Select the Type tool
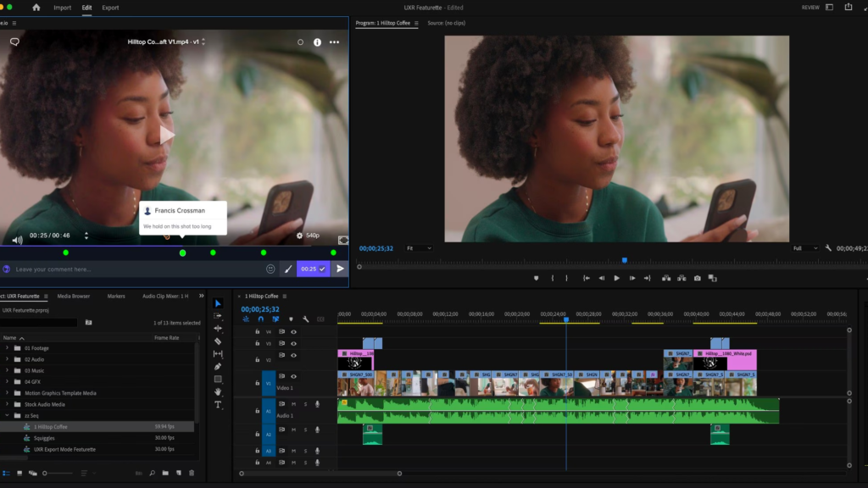Screen dimensions: 868x488 pos(218,405)
